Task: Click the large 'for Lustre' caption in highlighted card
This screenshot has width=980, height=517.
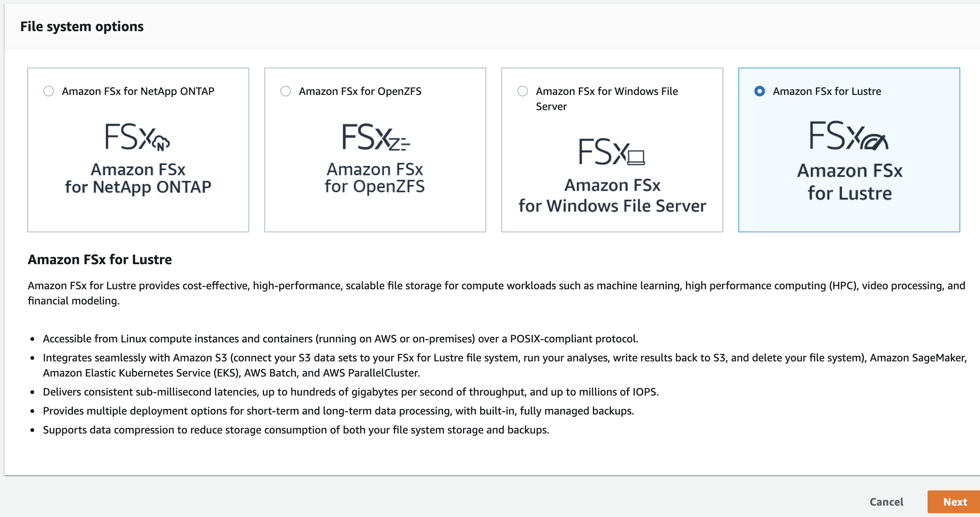Action: tap(849, 193)
